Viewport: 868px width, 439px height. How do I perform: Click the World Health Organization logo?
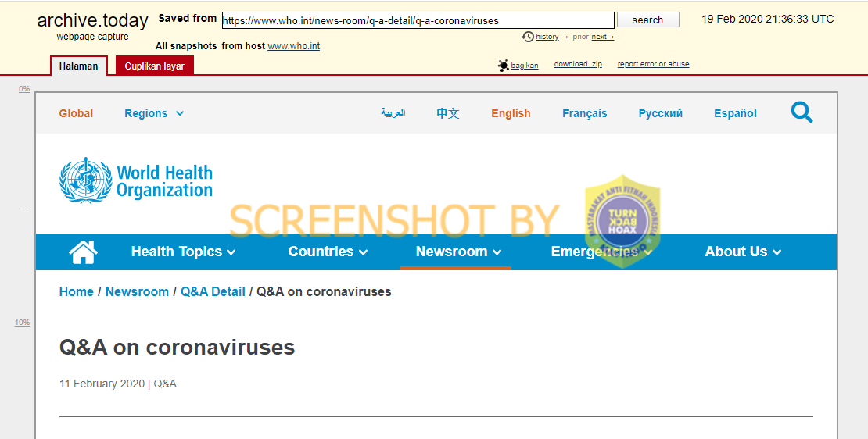point(136,180)
